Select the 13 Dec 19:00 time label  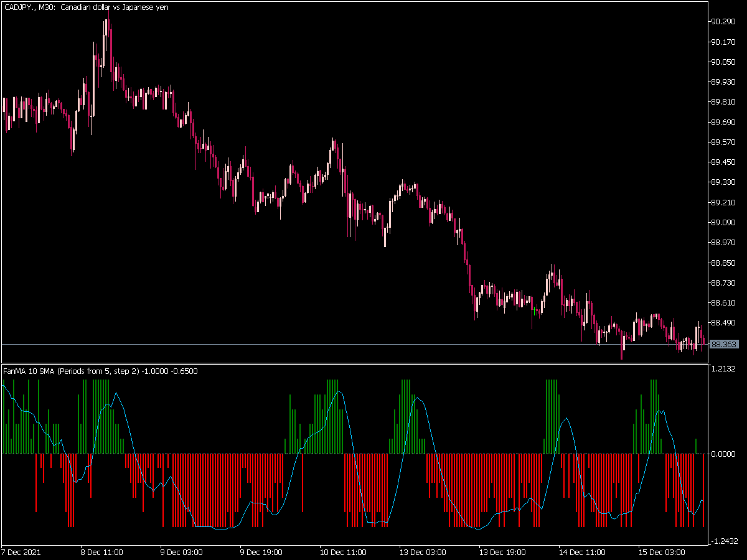[x=501, y=553]
